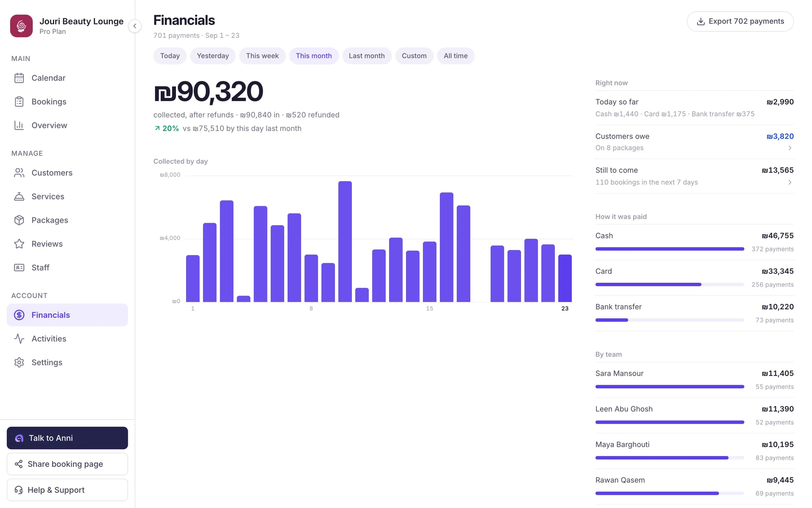Select the This month filter
812x508 pixels.
(314, 56)
